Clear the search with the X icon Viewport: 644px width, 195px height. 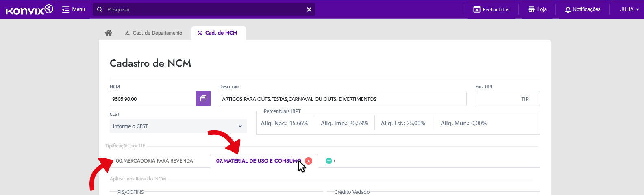click(x=309, y=9)
